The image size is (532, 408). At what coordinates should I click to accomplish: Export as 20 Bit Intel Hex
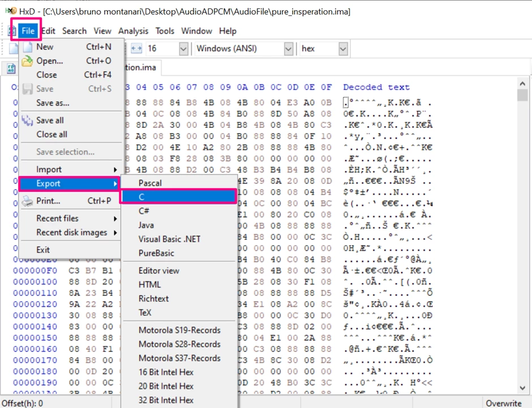tap(179, 386)
